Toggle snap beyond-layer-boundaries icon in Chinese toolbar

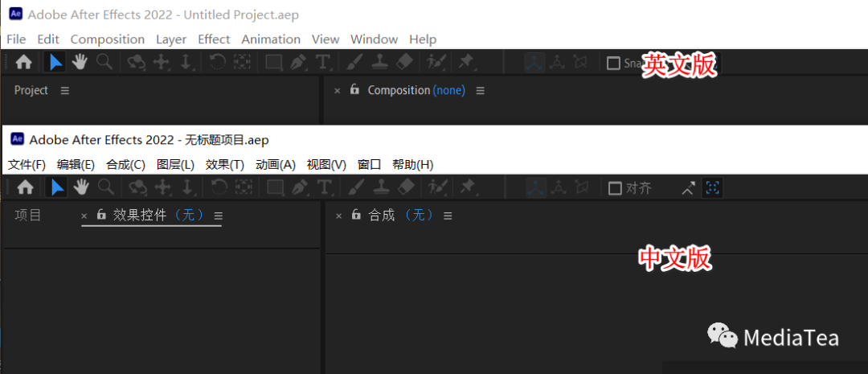coord(712,188)
